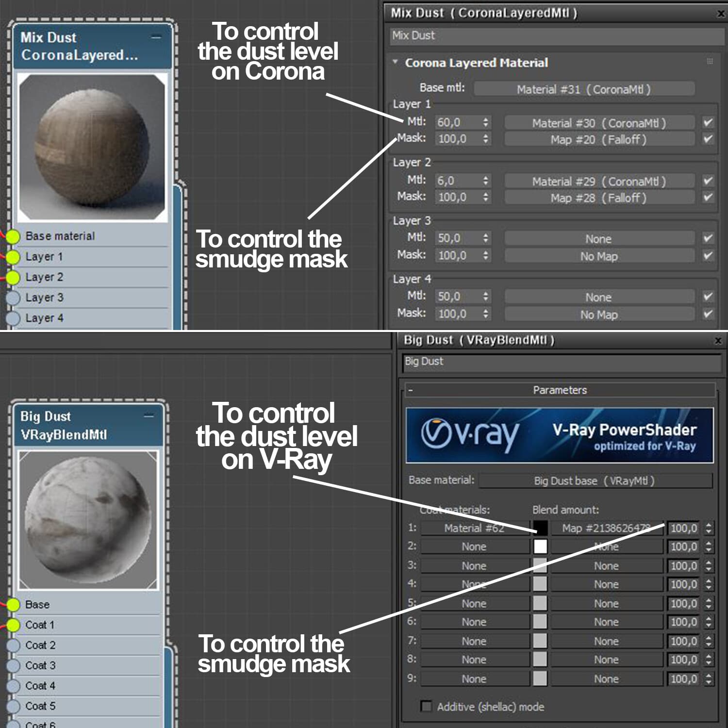Click Layer 2 Mtl amount spinner arrows

(485, 181)
